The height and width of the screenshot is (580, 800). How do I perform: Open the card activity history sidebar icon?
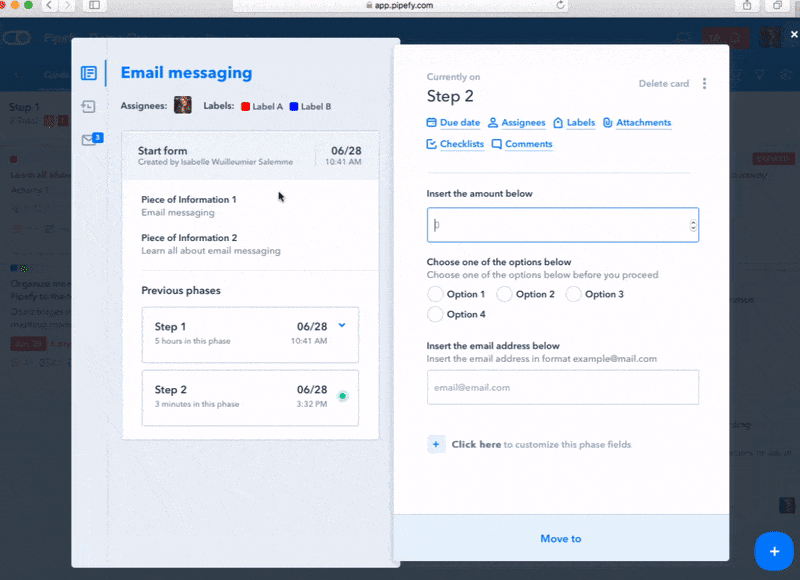[x=89, y=106]
